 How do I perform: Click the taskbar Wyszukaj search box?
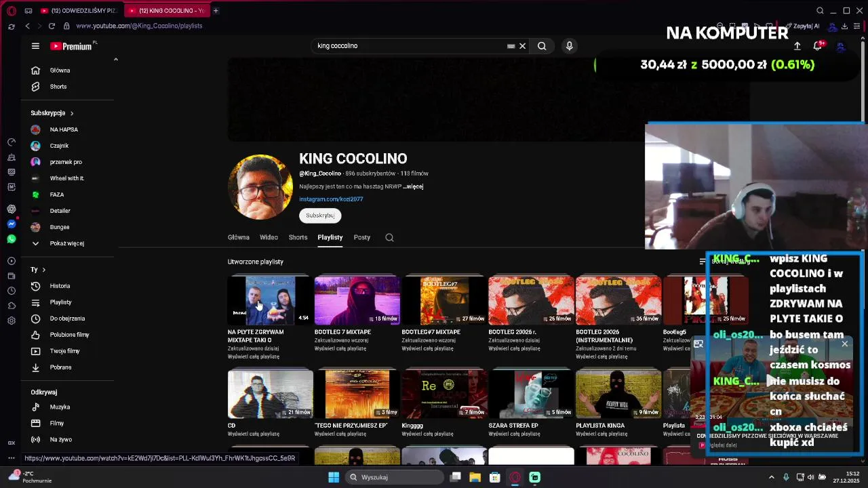(x=393, y=477)
